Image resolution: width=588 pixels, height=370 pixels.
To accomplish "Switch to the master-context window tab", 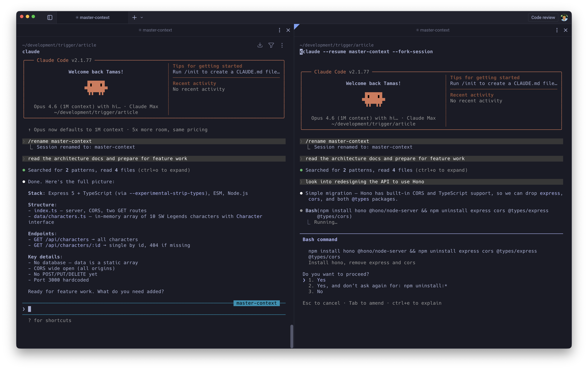I will [x=93, y=18].
